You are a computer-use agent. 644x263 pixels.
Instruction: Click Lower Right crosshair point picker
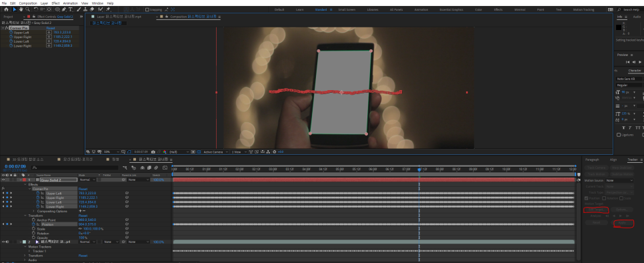coord(49,45)
